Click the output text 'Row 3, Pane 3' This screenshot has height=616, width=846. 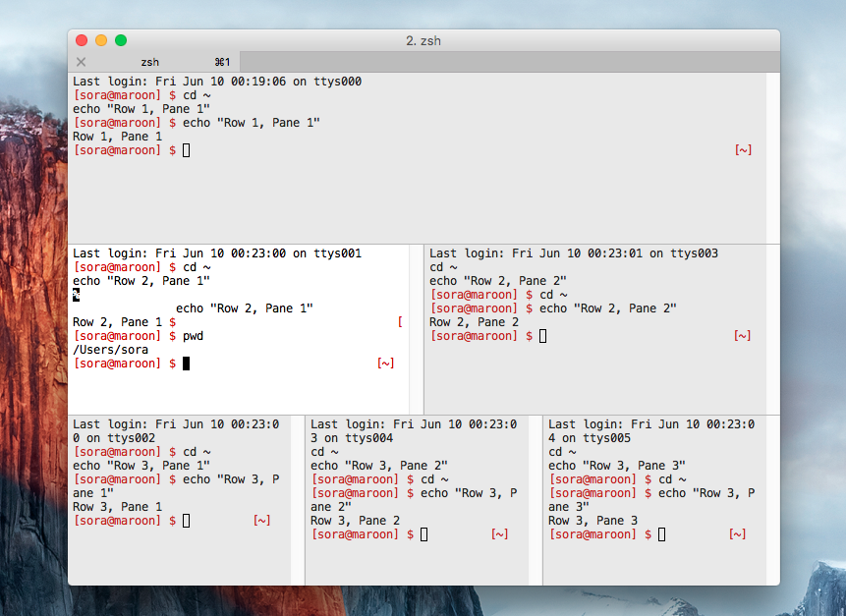tap(592, 521)
